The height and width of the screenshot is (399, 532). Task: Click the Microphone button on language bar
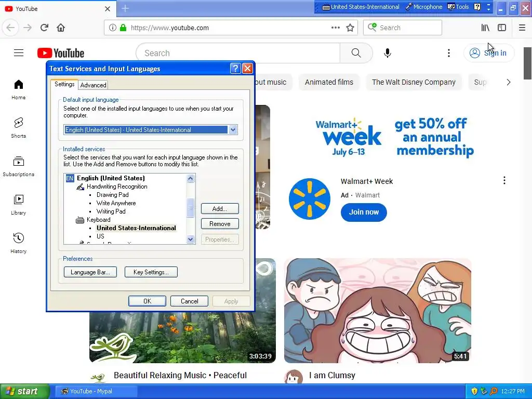(424, 7)
